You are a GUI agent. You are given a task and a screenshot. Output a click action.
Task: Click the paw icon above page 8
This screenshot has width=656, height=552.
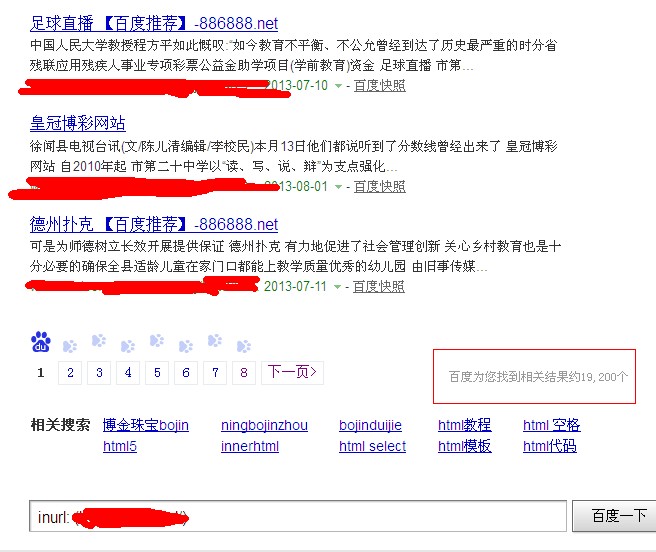click(x=243, y=346)
